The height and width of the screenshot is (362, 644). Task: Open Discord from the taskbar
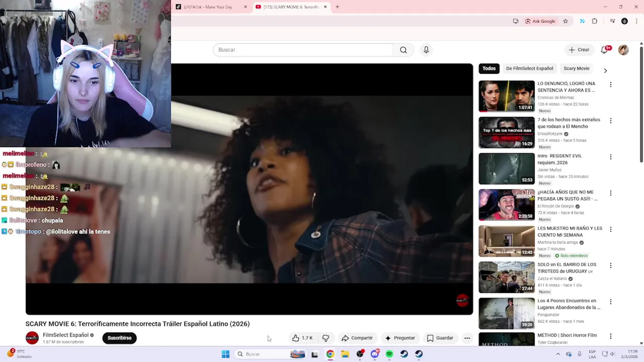[375, 354]
